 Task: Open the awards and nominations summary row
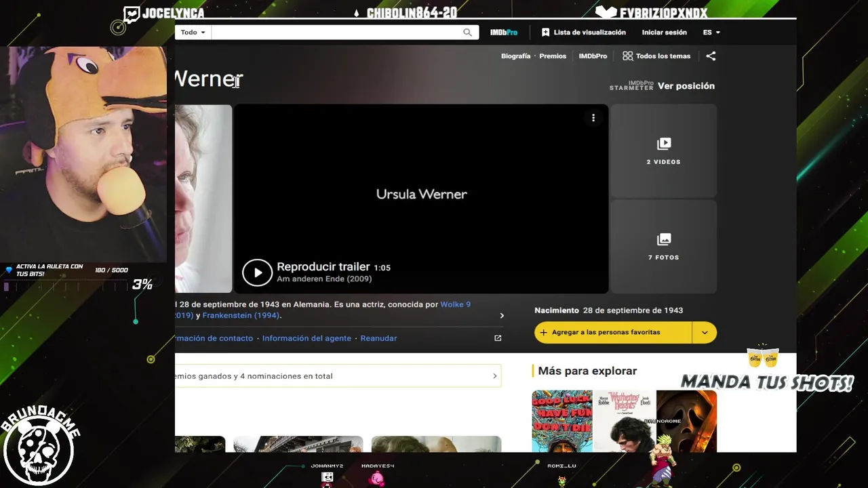(338, 376)
